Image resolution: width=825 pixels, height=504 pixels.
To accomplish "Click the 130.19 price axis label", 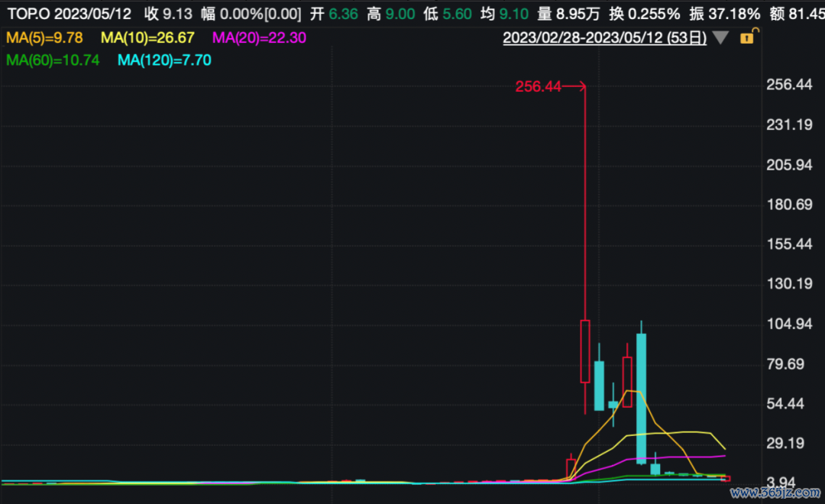I will click(789, 284).
